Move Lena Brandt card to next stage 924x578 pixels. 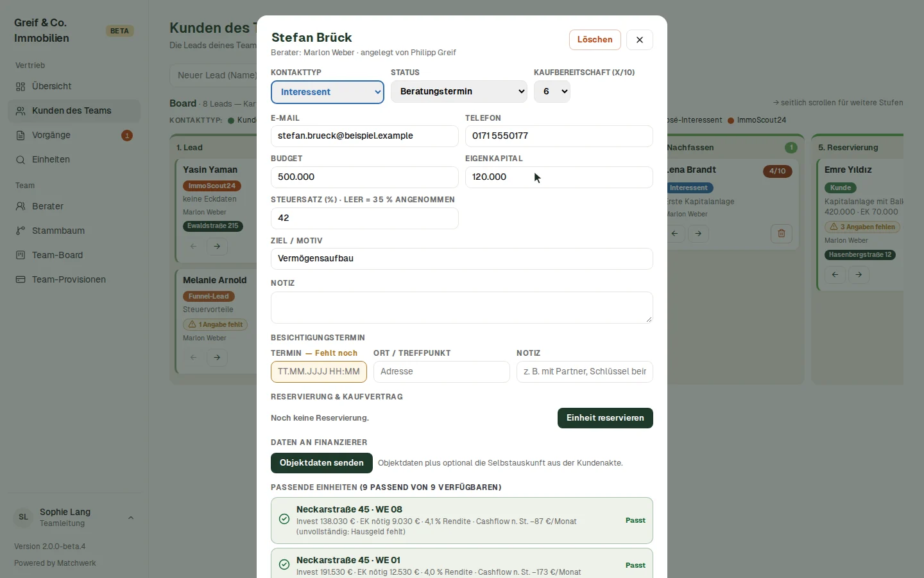coord(699,234)
